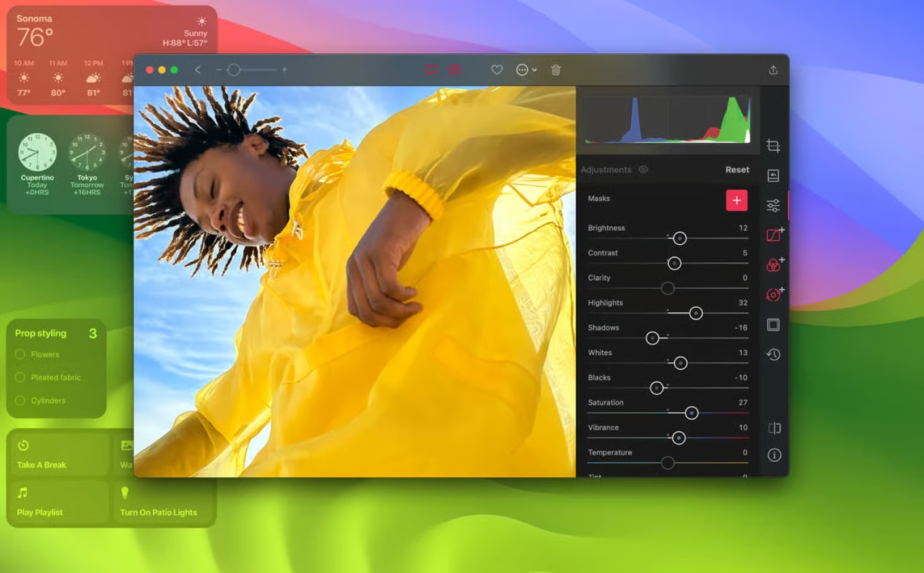Add a new mask with the plus button
This screenshot has width=924, height=573.
(x=737, y=200)
